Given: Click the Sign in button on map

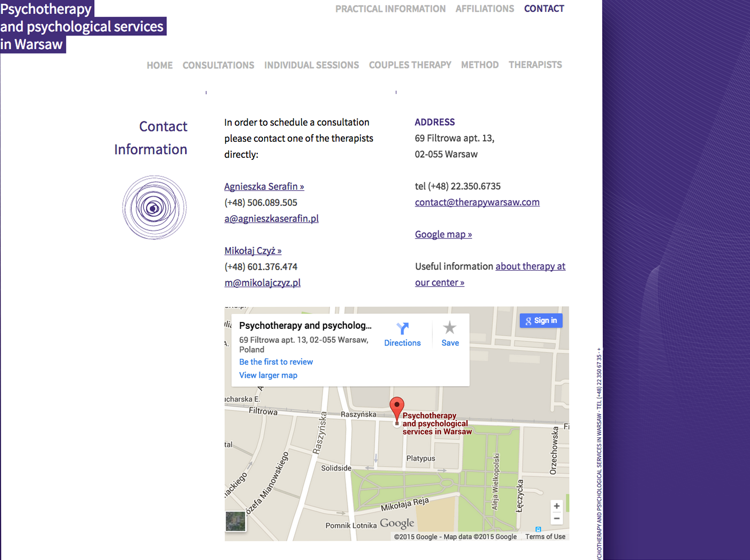Looking at the screenshot, I should pyautogui.click(x=541, y=320).
